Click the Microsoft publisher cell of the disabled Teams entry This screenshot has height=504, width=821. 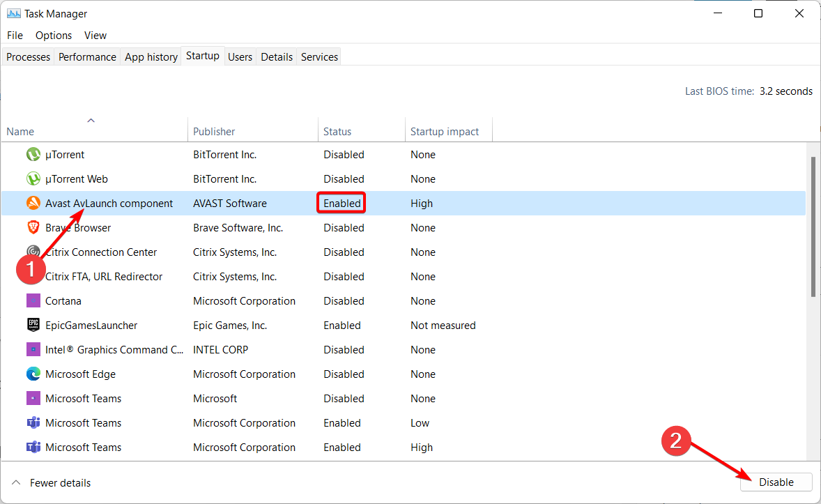click(215, 399)
